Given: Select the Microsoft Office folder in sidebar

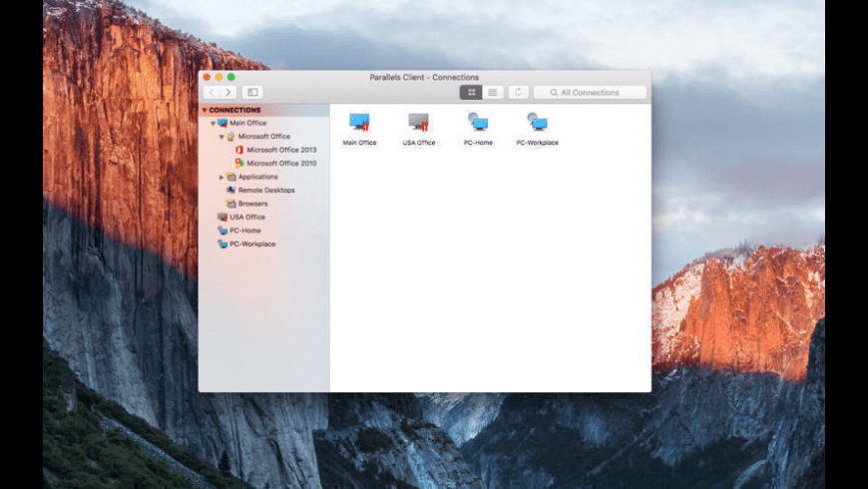Looking at the screenshot, I should click(x=264, y=137).
